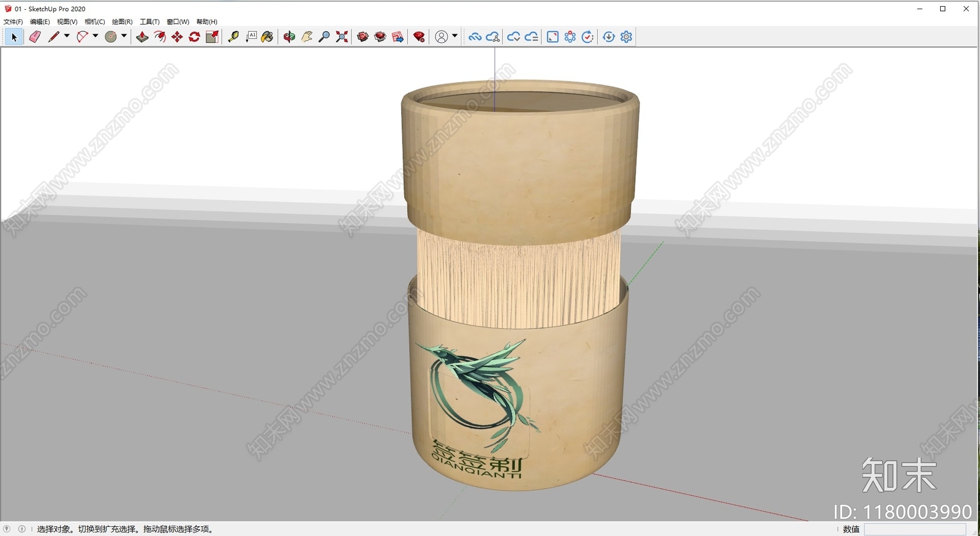This screenshot has height=536, width=980.
Task: Open the 文件(F) menu
Action: click(13, 21)
